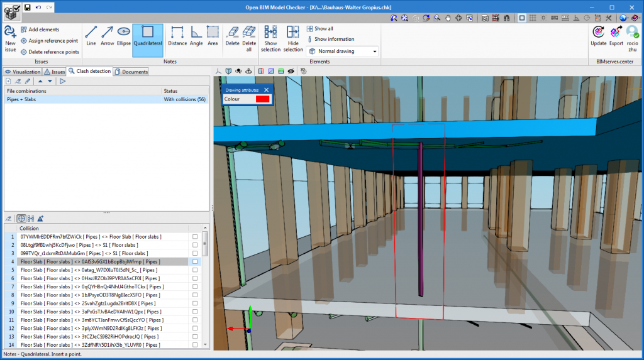Click the New issue icon

[x=10, y=38]
